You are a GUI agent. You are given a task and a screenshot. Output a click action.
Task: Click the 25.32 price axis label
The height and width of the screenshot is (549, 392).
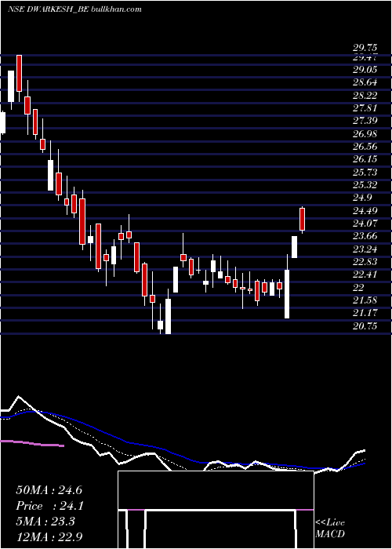[x=365, y=185]
